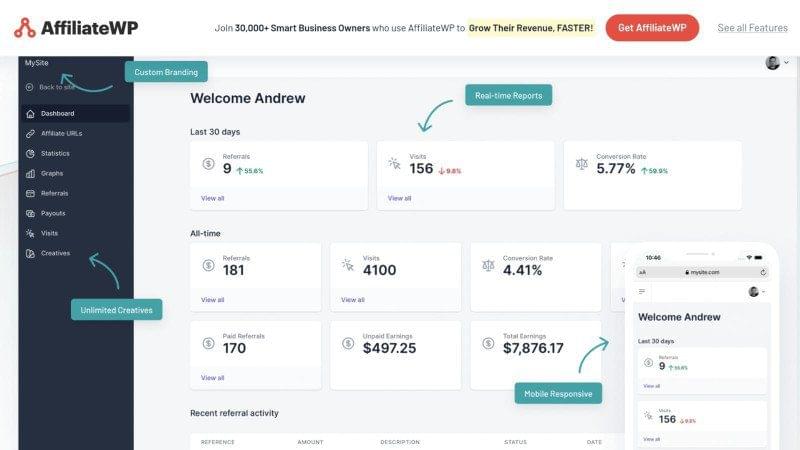Click the Back to site arrow icon
This screenshot has width=800, height=450.
[x=30, y=87]
